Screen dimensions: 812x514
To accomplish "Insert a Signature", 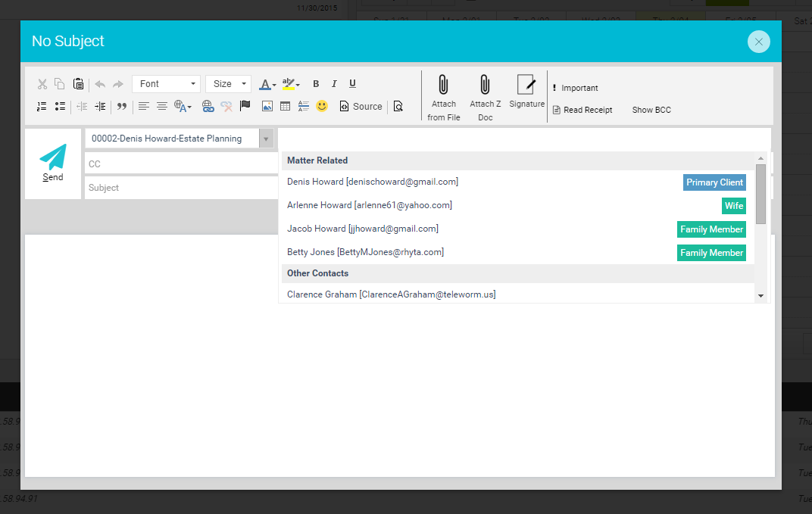I will [526, 92].
